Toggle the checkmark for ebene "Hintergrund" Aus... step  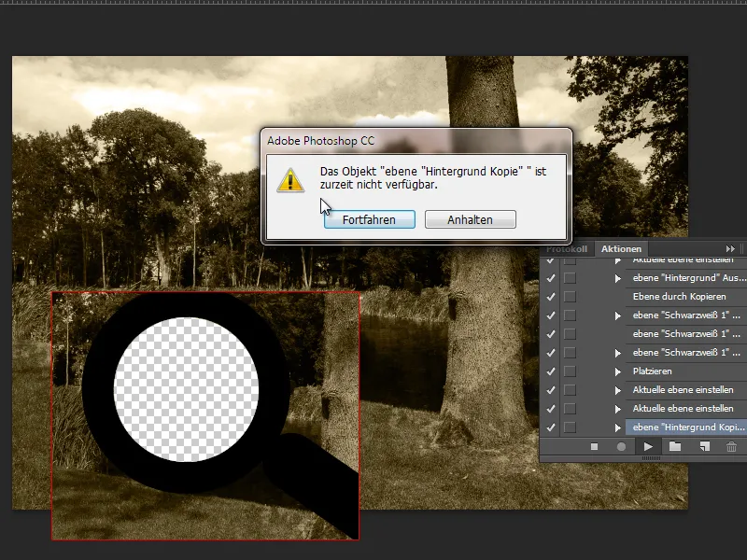pos(551,278)
